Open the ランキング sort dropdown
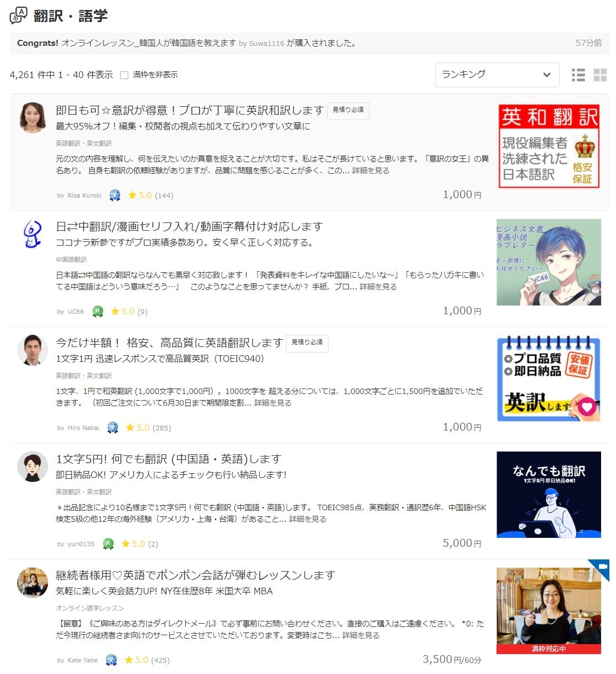 click(x=497, y=75)
